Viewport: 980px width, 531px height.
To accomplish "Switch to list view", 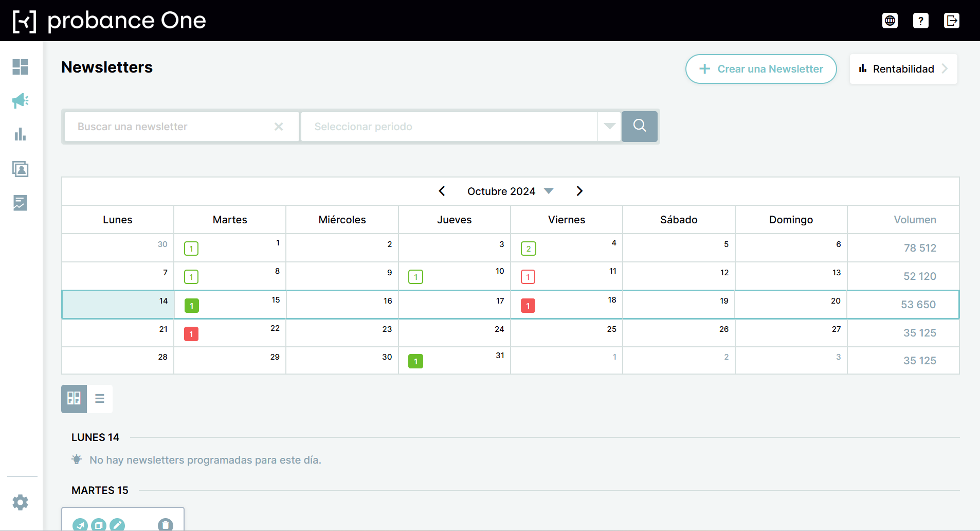I will click(100, 399).
